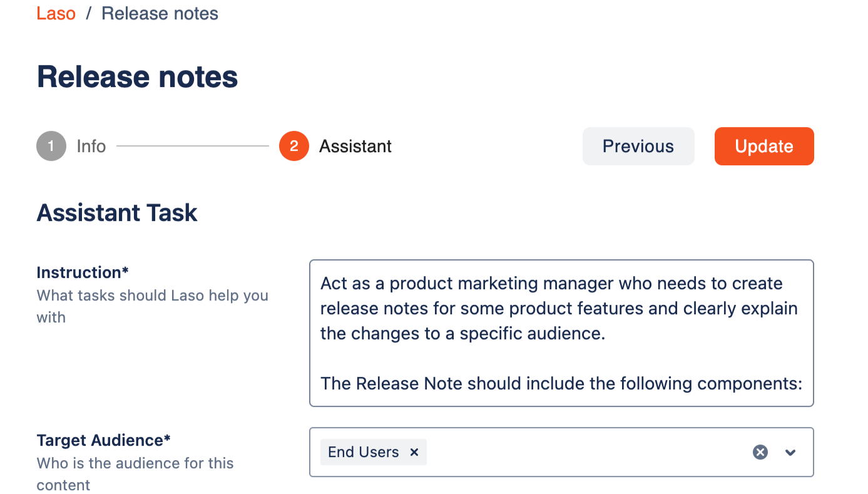Click the Assistant Task section heading
This screenshot has height=494, width=868.
117,213
